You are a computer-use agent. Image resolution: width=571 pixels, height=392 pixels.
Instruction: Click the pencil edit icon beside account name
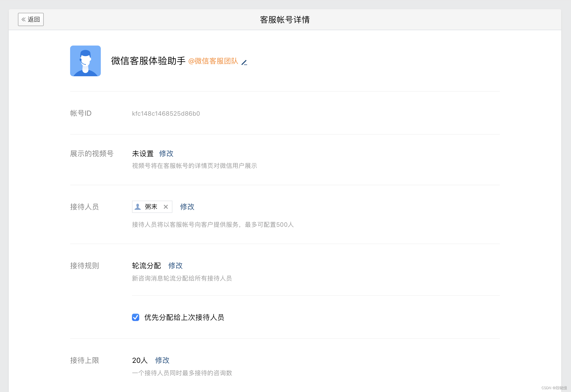click(244, 62)
